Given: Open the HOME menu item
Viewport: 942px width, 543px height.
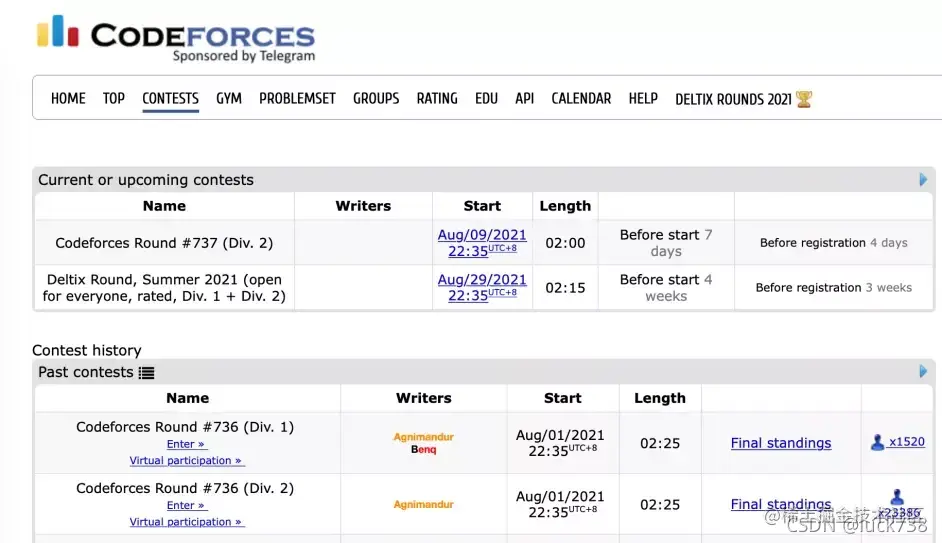Looking at the screenshot, I should (68, 99).
